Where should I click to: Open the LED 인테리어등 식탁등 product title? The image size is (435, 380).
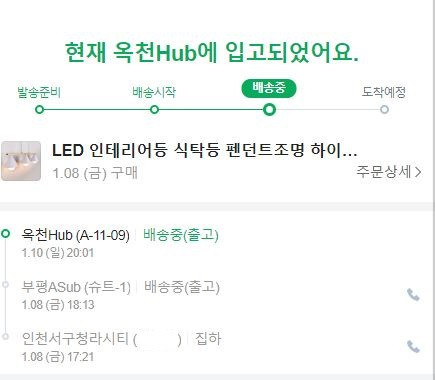(x=205, y=150)
